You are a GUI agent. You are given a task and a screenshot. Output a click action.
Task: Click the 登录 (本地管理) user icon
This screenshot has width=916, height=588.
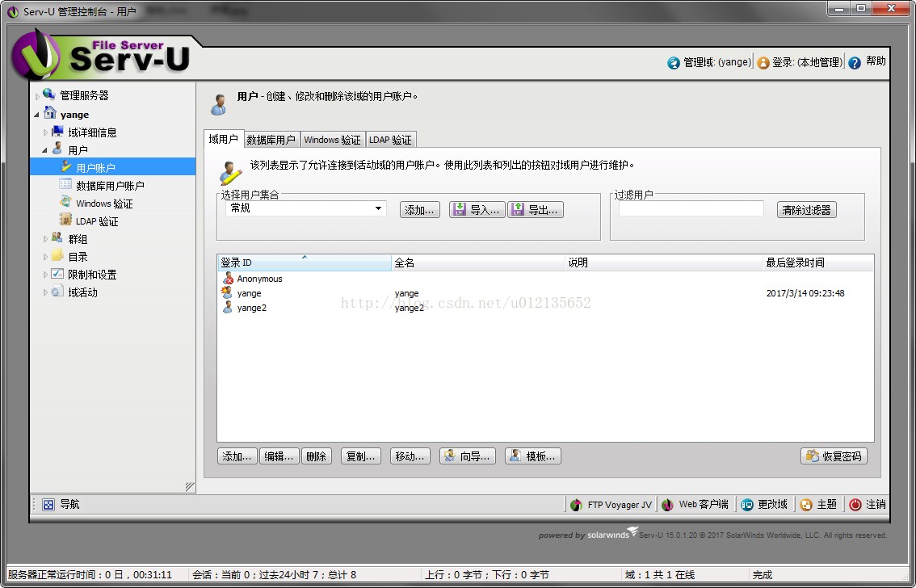click(x=763, y=62)
